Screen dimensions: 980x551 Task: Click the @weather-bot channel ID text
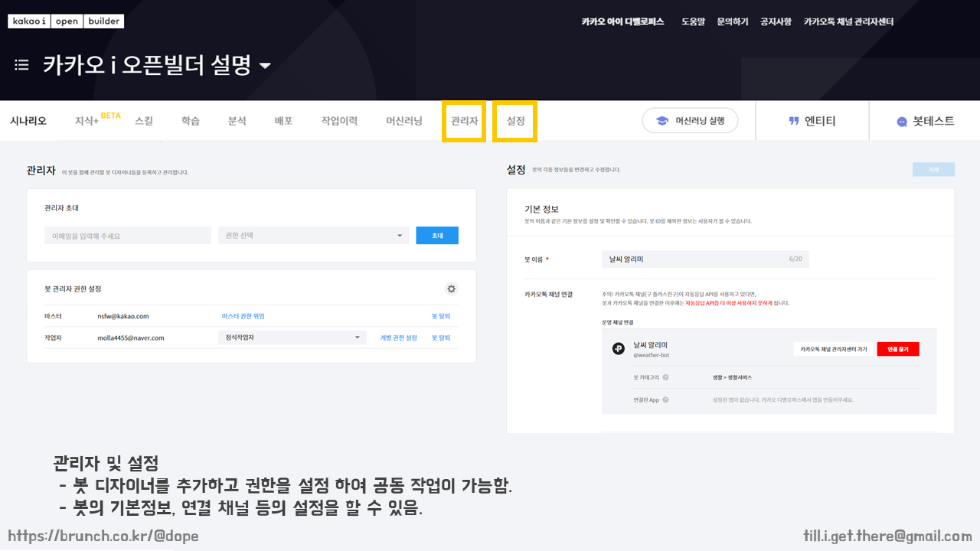tap(651, 355)
